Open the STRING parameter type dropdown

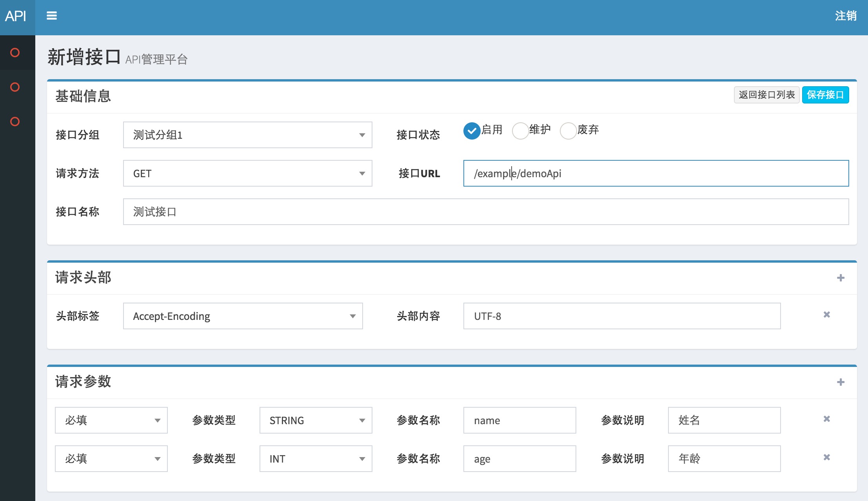click(x=316, y=420)
